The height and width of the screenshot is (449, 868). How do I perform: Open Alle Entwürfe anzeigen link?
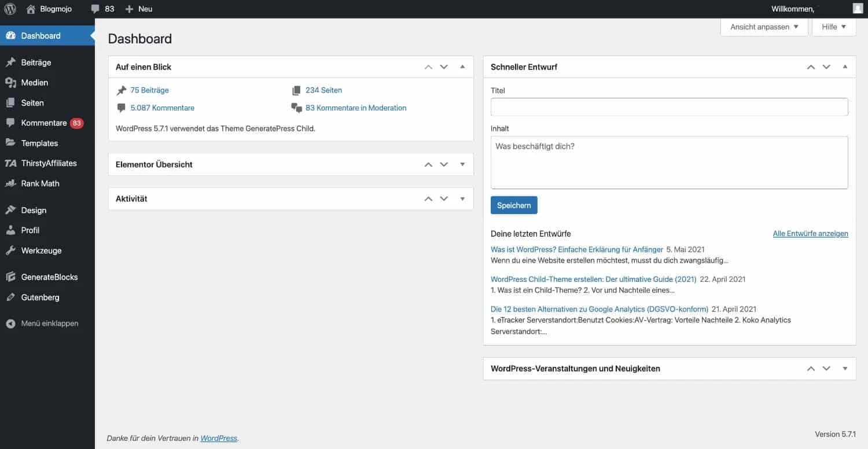pyautogui.click(x=810, y=234)
